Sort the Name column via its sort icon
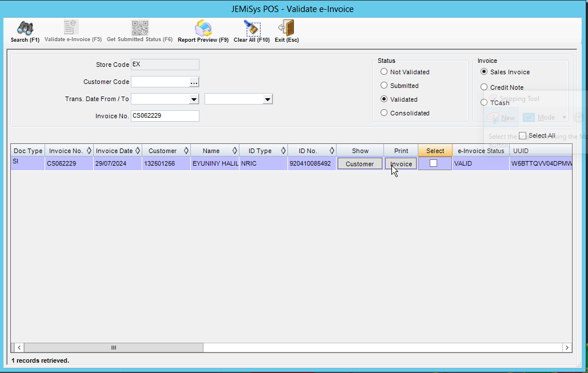588x373 pixels. pyautogui.click(x=234, y=150)
